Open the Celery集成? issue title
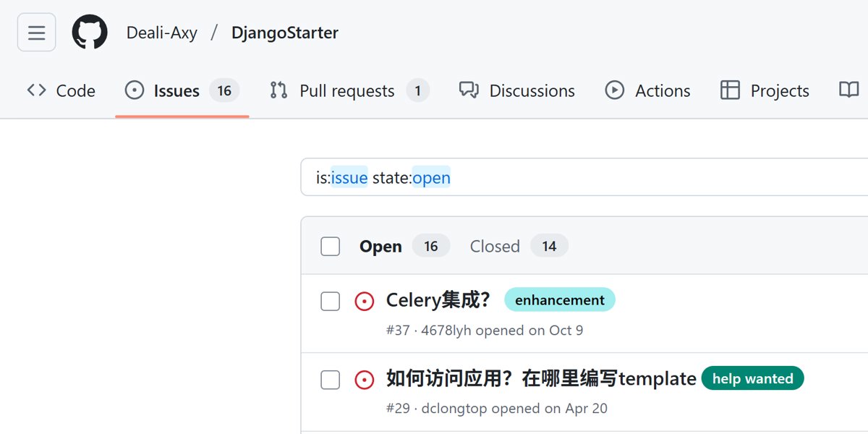 coord(438,300)
